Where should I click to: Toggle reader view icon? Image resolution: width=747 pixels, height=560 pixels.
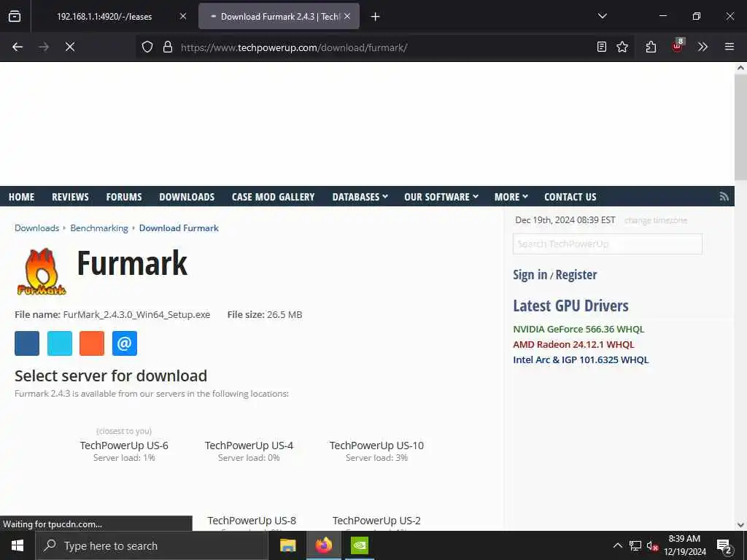[x=602, y=47]
